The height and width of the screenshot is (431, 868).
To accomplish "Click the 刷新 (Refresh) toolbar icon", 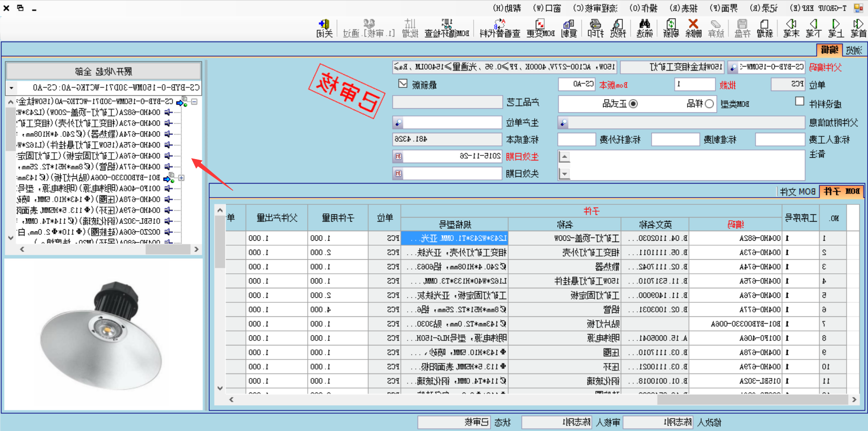I will [x=670, y=28].
